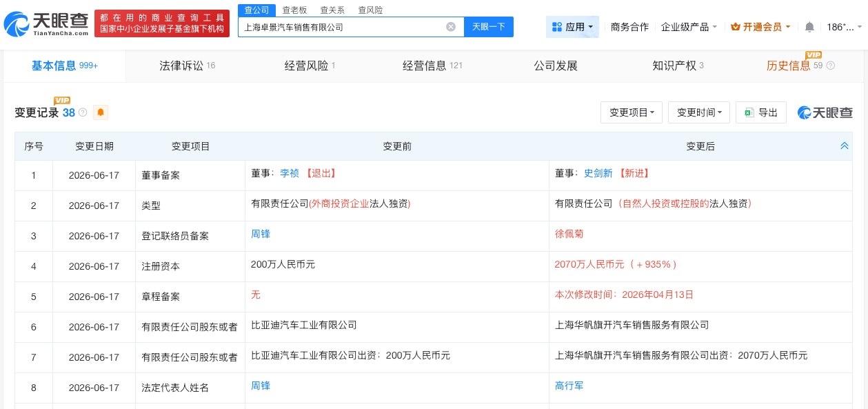Switch to the 基本信息 tab
Screen dimensions: 868x409
pyautogui.click(x=65, y=66)
